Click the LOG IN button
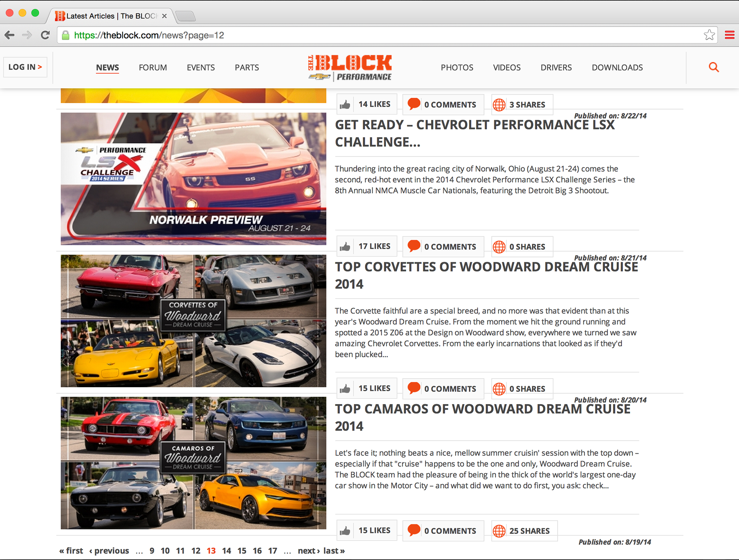Image resolution: width=739 pixels, height=560 pixels. click(x=25, y=67)
